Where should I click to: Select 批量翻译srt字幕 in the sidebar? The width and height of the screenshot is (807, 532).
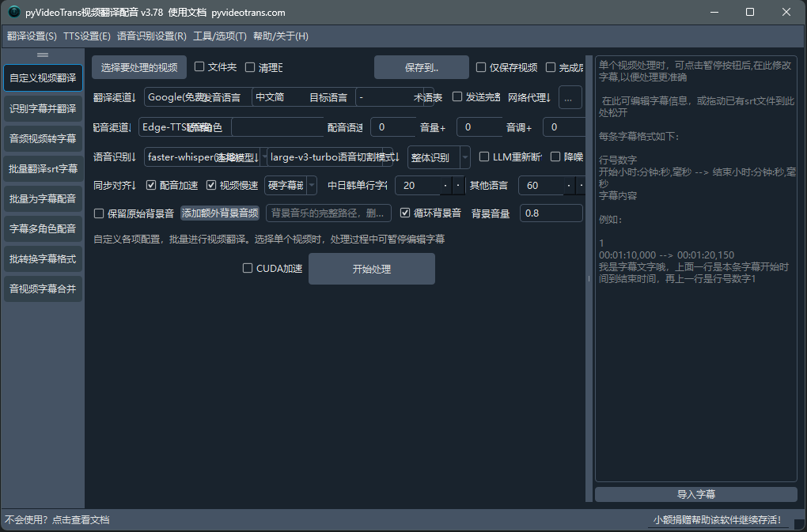coord(43,168)
